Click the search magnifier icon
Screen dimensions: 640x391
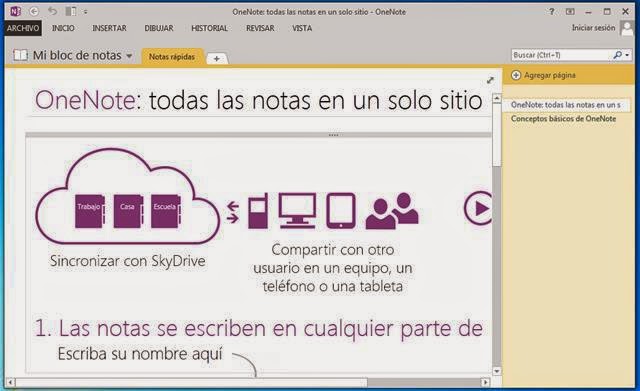pyautogui.click(x=618, y=55)
